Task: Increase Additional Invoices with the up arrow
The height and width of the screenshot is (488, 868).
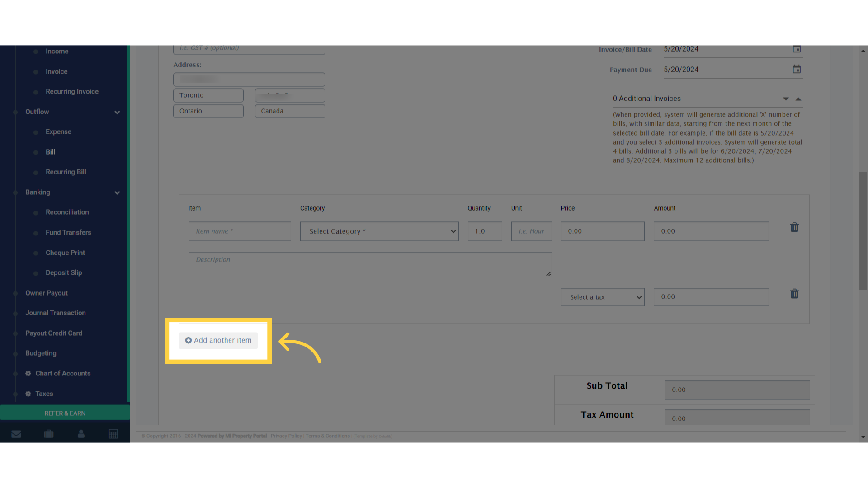Action: pyautogui.click(x=798, y=99)
